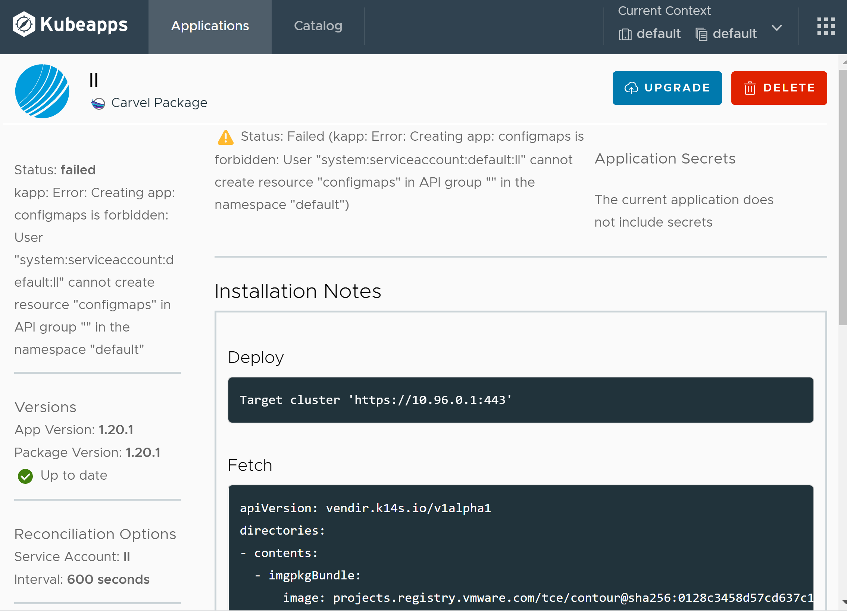This screenshot has height=616, width=847.
Task: Collapse the Current Context selector
Action: (777, 28)
